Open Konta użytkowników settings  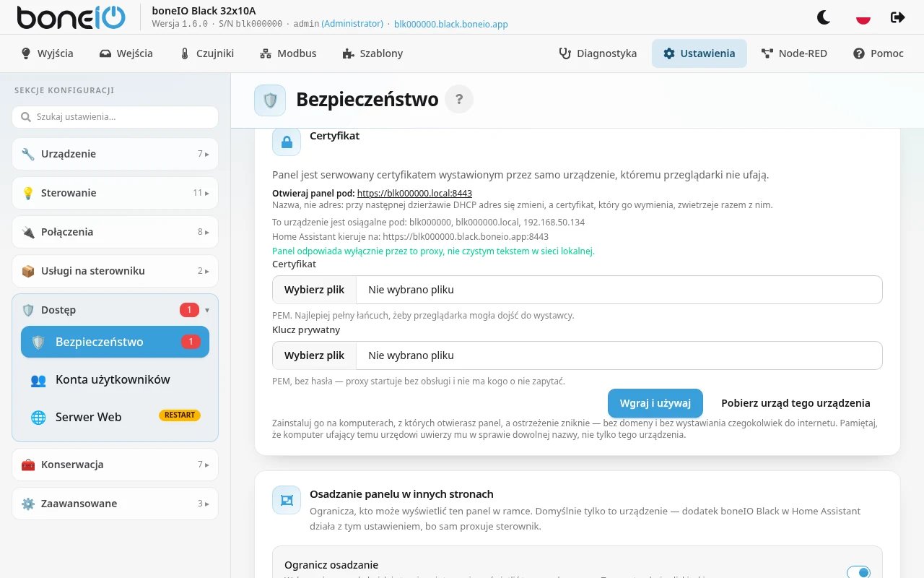tap(115, 379)
